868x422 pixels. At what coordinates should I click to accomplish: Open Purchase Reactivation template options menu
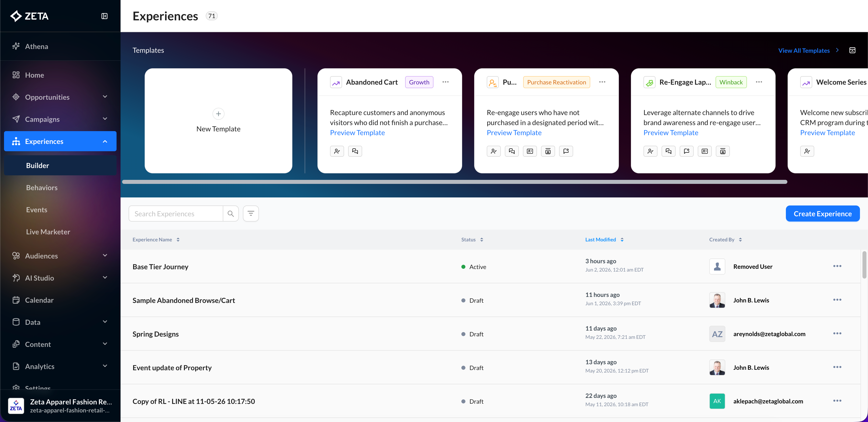click(x=602, y=82)
